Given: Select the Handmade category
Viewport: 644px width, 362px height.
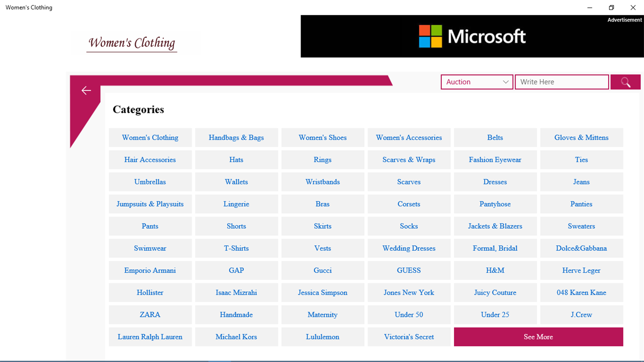Looking at the screenshot, I should pyautogui.click(x=237, y=315).
